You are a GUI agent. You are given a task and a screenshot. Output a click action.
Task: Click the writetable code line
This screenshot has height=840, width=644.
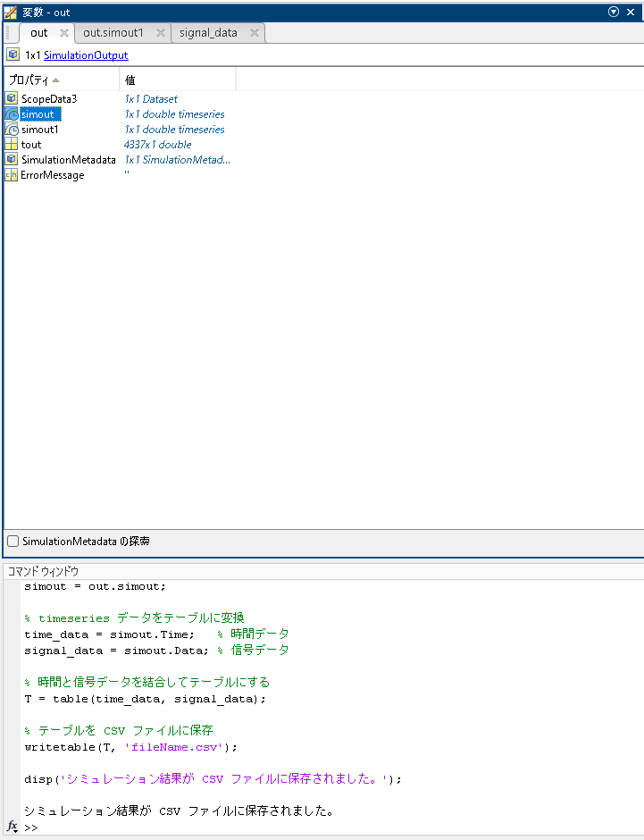pos(130,747)
